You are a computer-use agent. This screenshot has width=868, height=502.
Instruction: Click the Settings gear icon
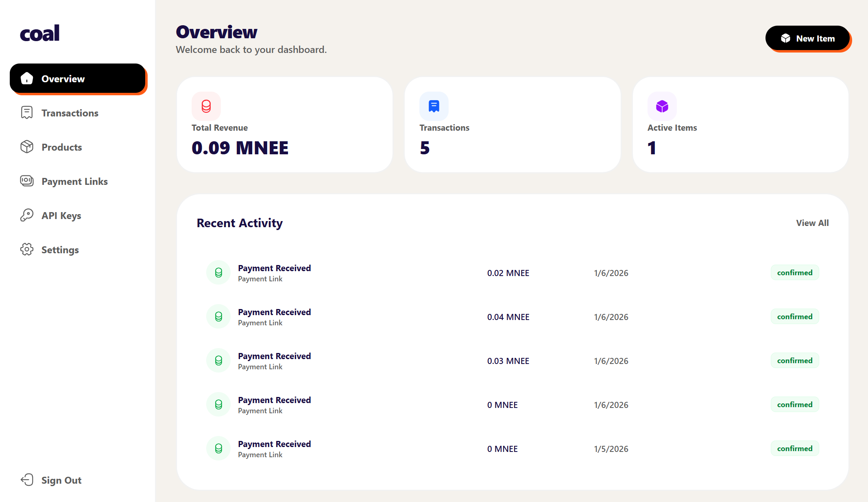(26, 250)
